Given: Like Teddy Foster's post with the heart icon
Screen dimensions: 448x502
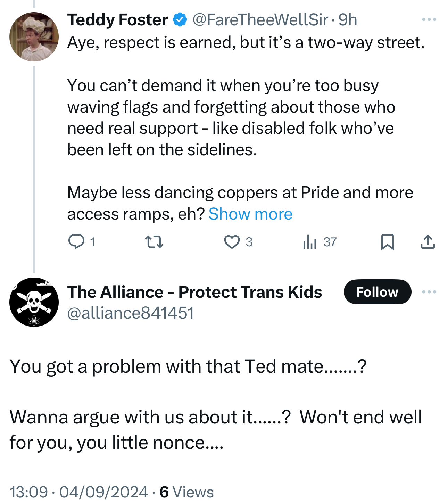Looking at the screenshot, I should tap(232, 242).
